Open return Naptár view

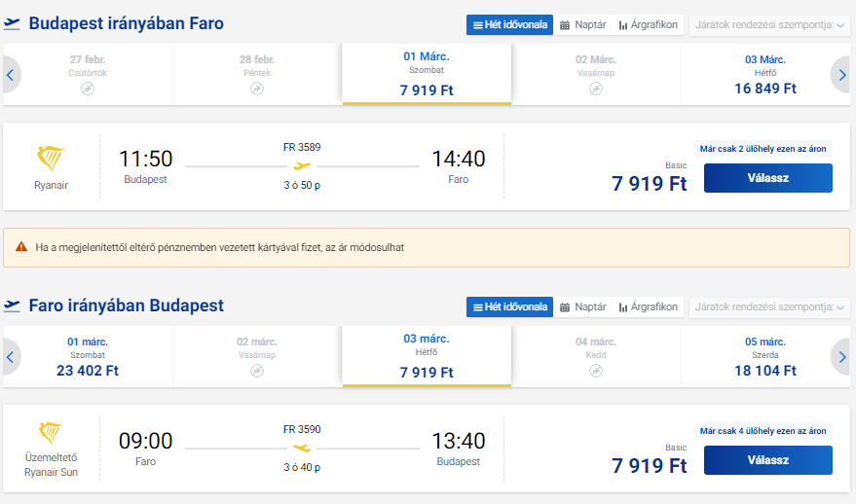point(582,307)
